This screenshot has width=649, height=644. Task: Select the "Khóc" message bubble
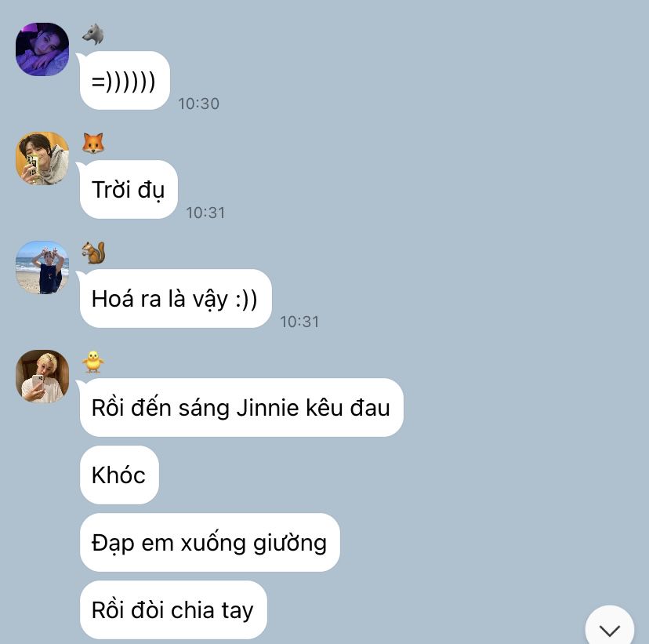119,475
